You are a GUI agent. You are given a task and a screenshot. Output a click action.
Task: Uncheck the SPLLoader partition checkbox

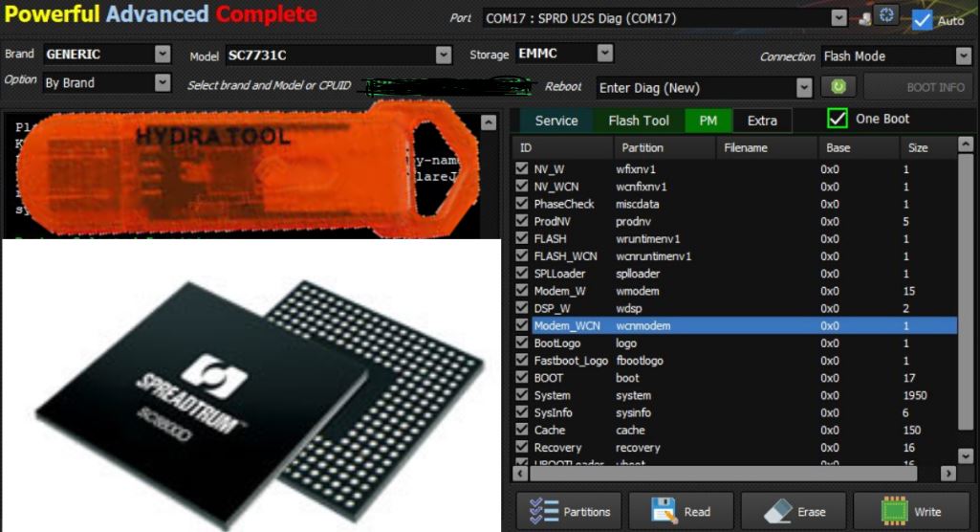point(522,274)
